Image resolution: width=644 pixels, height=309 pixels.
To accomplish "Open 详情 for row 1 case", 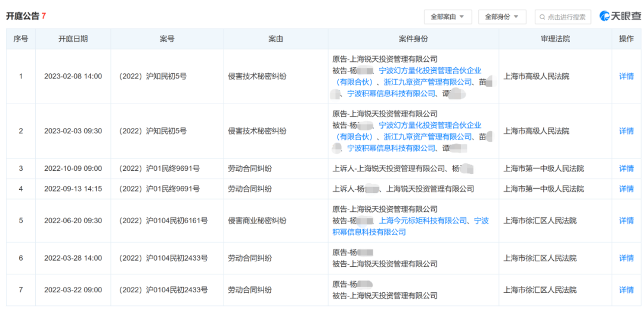I will tap(626, 76).
